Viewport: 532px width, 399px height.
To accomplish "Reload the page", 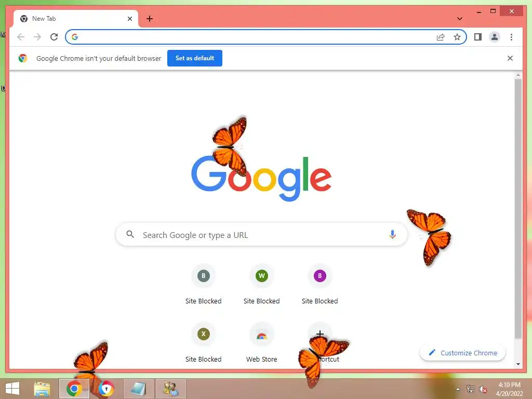I will [x=54, y=37].
